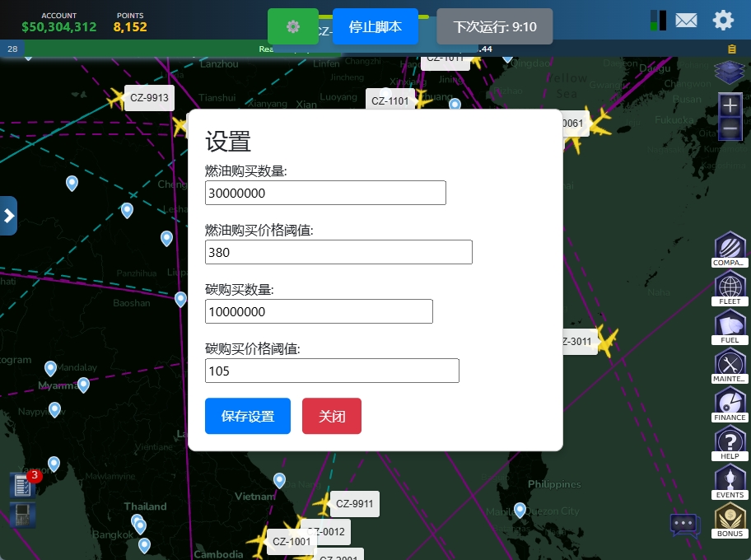Focus the 燃油购买价格阈值 input field
Viewport: 751px width, 560px height.
point(338,252)
